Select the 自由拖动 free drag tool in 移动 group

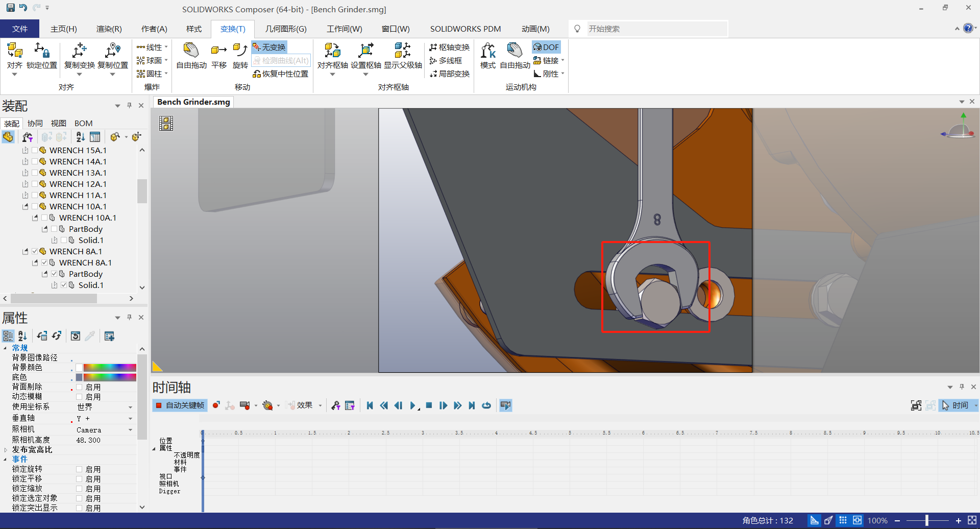click(x=191, y=56)
